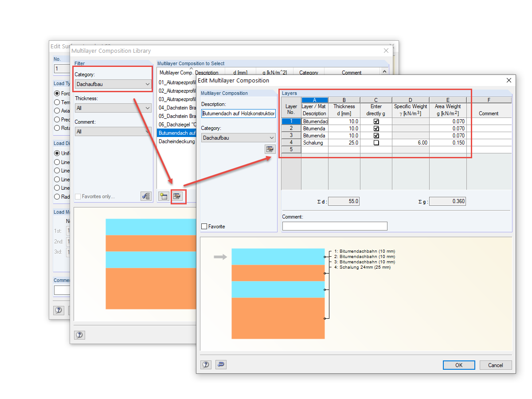Image resolution: width=532 pixels, height=399 pixels.
Task: Enable Enter directly g for Schalung layer
Action: [x=376, y=142]
